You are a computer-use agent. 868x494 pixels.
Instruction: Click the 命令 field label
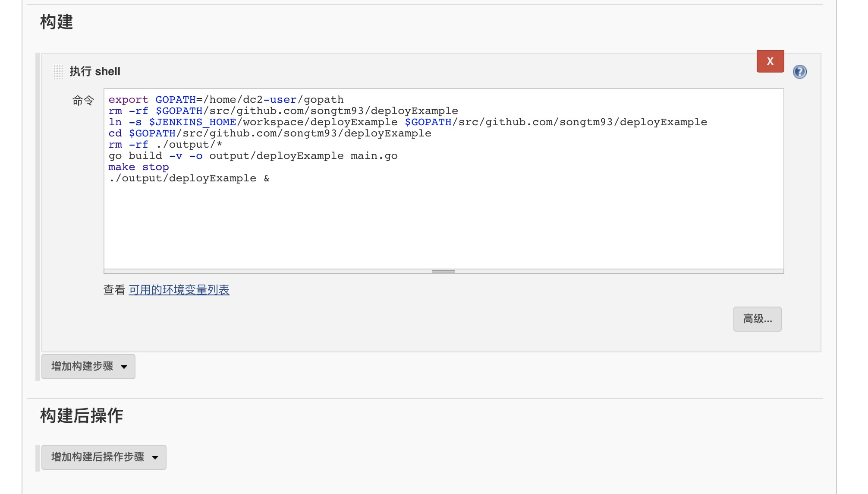tap(83, 101)
